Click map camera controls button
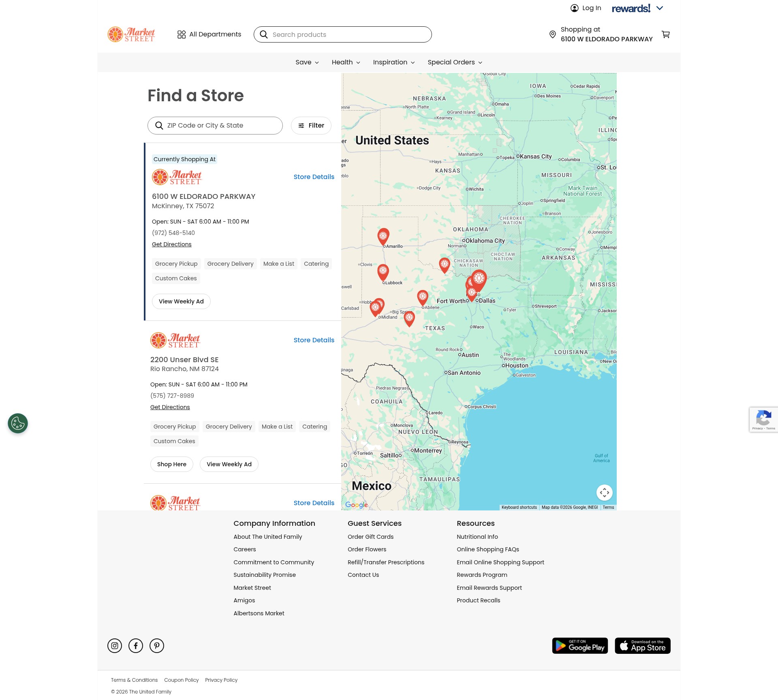Image resolution: width=778 pixels, height=700 pixels. [604, 493]
